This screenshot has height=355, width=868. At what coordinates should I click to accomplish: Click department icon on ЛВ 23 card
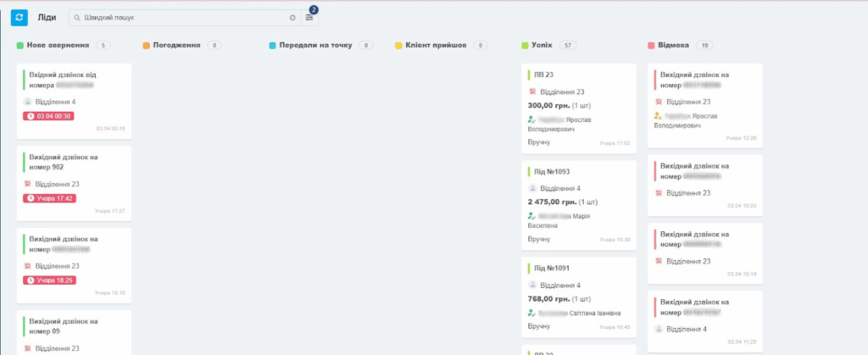[x=532, y=92]
